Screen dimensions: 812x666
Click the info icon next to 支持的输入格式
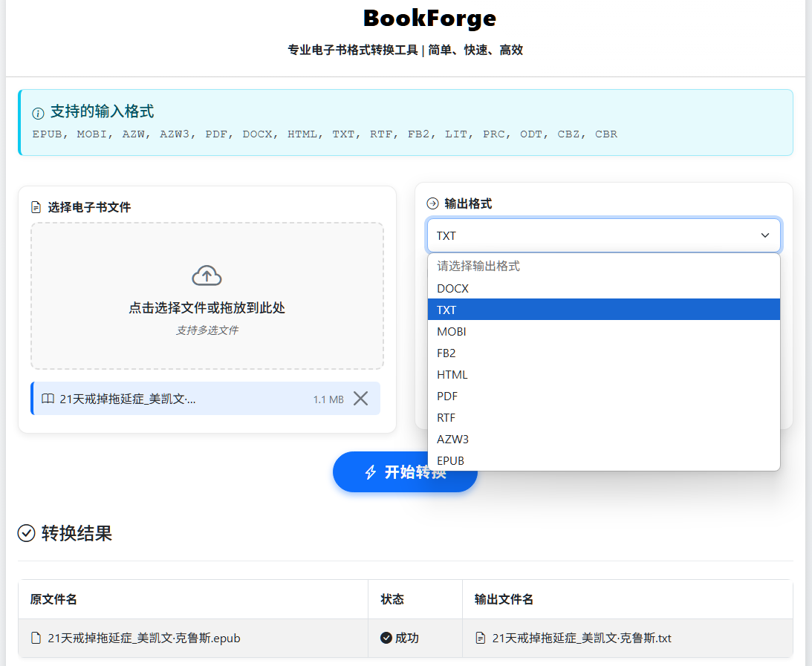(38, 114)
